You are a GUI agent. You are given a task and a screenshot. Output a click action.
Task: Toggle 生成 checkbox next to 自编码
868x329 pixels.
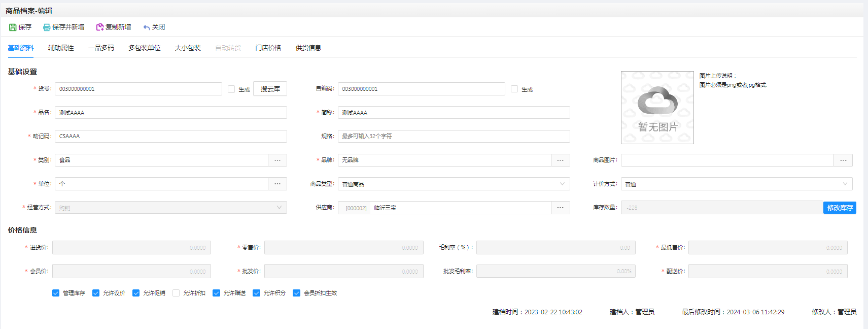point(514,89)
